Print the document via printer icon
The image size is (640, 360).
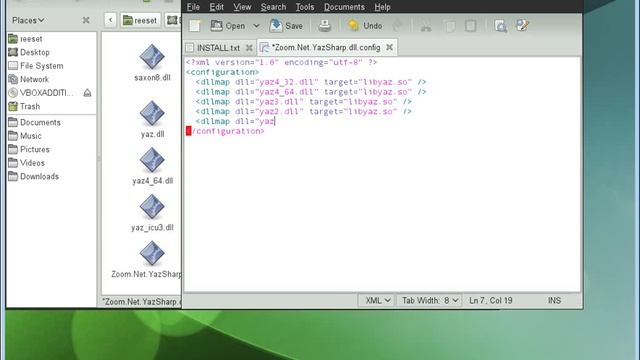click(x=324, y=26)
